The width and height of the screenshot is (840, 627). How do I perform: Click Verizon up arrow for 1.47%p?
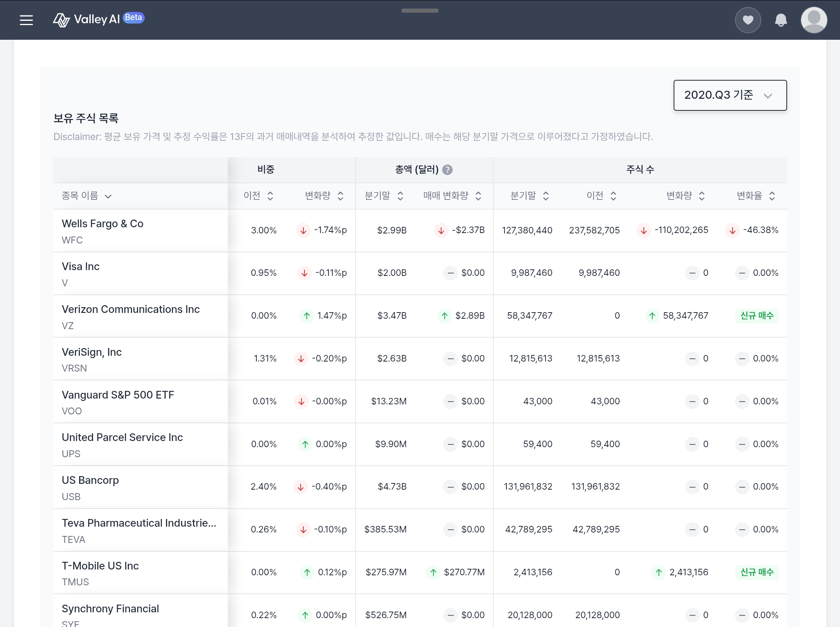(307, 316)
